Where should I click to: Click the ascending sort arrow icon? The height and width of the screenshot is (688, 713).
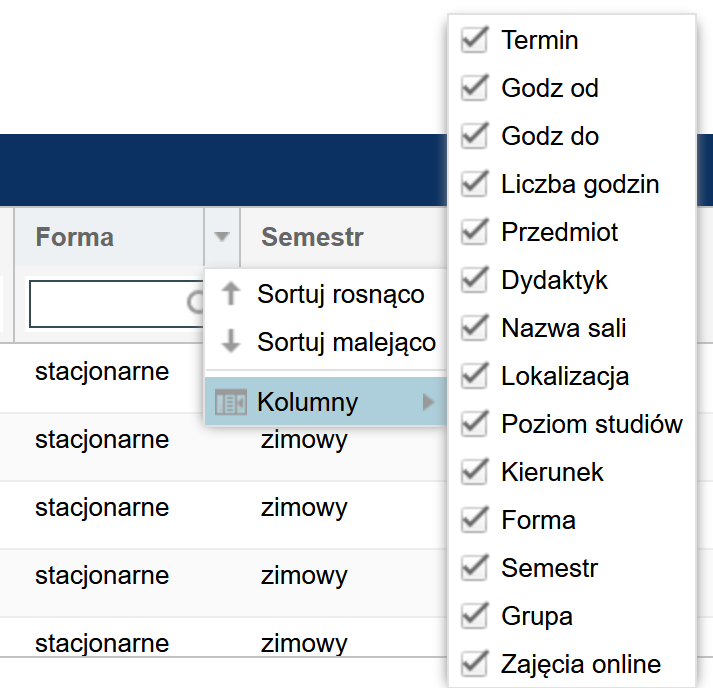click(x=231, y=294)
